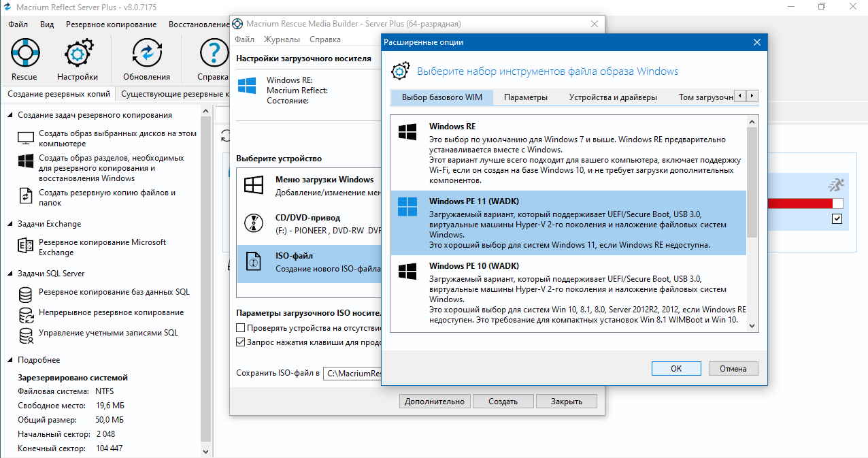Open Справка menu in Rescue Media Builder
This screenshot has height=458, width=868.
pyautogui.click(x=325, y=39)
